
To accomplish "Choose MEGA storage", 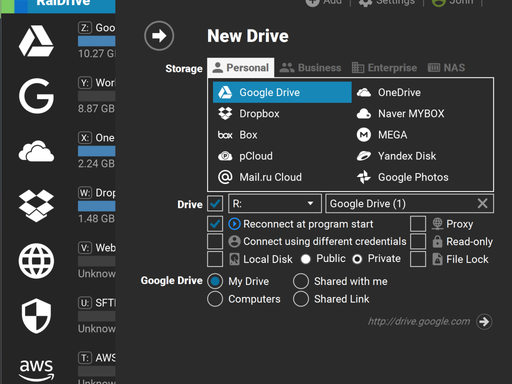I will 422,135.
